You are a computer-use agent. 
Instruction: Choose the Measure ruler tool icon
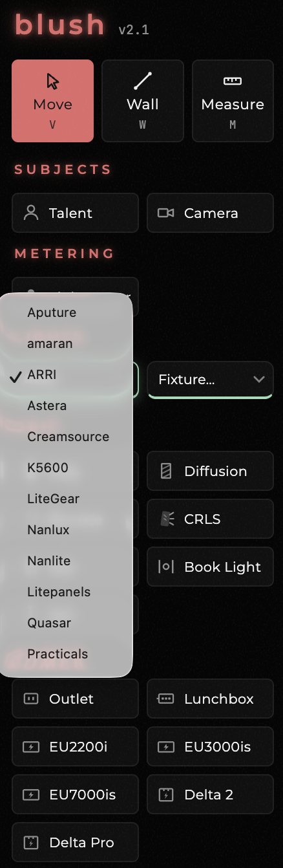coord(233,81)
